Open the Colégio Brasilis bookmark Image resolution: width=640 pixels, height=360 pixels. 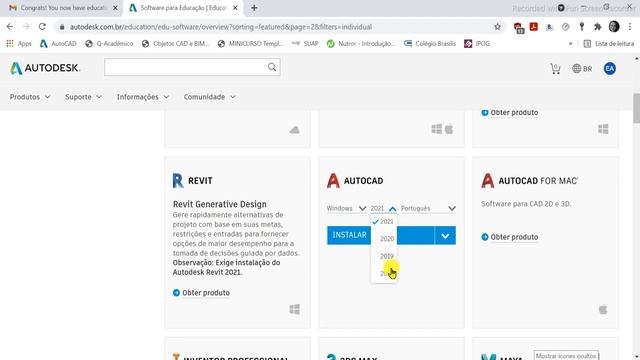[x=430, y=44]
